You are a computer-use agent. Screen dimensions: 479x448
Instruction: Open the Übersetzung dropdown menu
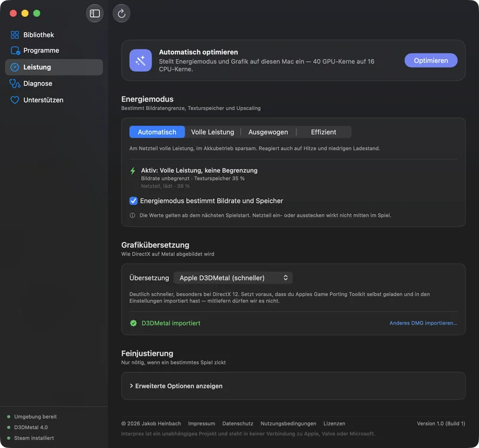click(x=233, y=278)
